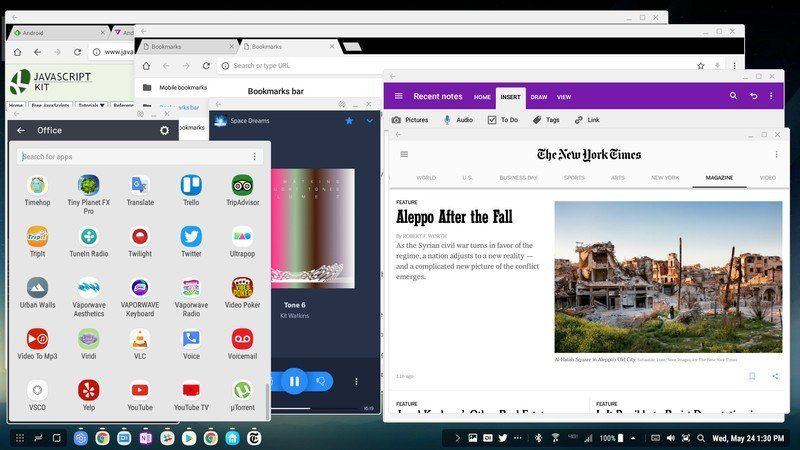This screenshot has height=450, width=800.
Task: Toggle Wi-Fi in the system tray
Action: 555,438
